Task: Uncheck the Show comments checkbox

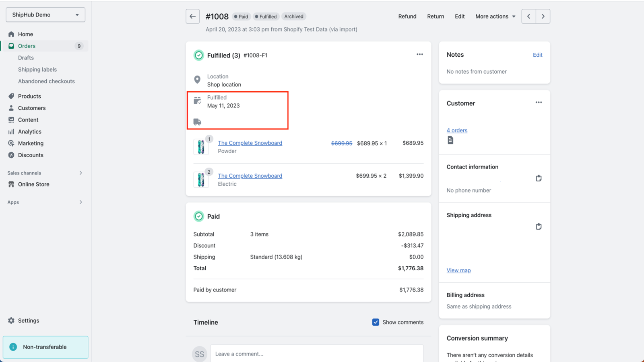Action: (x=375, y=322)
